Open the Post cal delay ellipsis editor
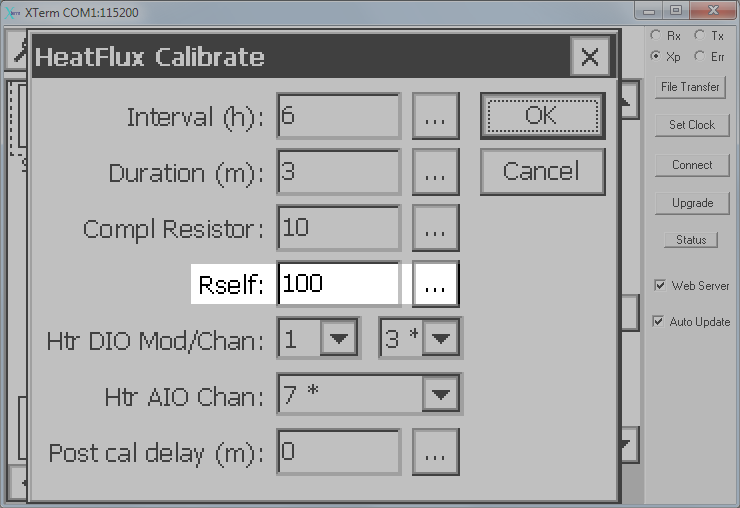This screenshot has height=508, width=740. [435, 452]
